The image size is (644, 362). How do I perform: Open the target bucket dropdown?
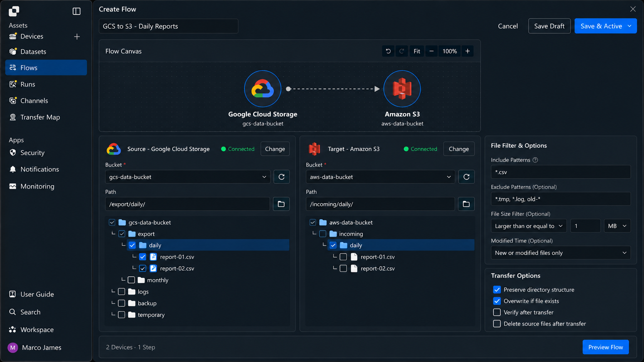380,177
